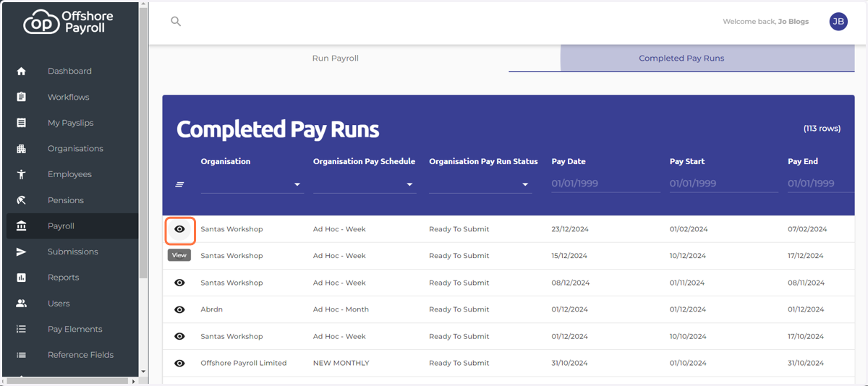Click the Employees person icon
Viewport: 868px width, 386px height.
point(21,174)
